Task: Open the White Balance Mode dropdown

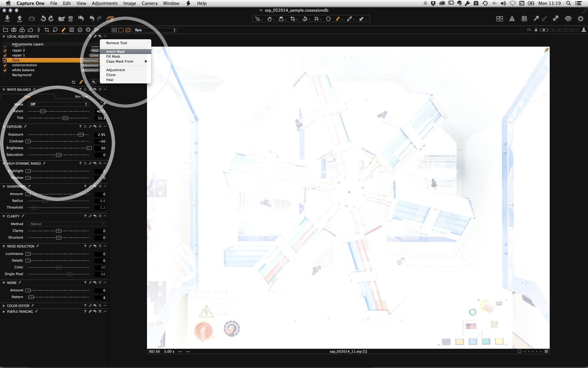Action: (x=58, y=104)
